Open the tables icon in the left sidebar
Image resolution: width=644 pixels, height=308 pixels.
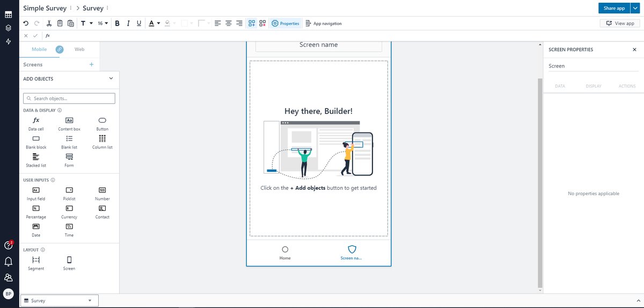pos(8,15)
